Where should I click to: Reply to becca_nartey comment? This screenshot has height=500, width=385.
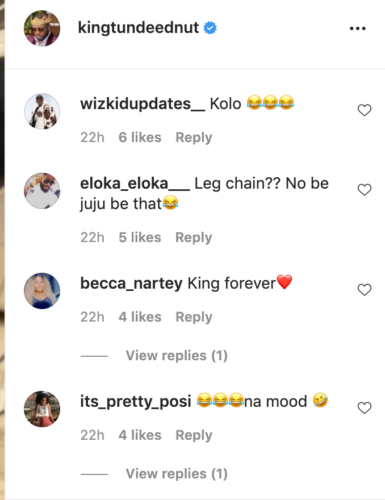point(194,317)
